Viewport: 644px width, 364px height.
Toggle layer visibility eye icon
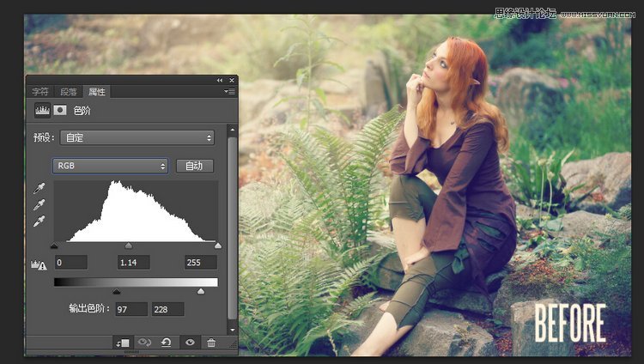pyautogui.click(x=189, y=343)
